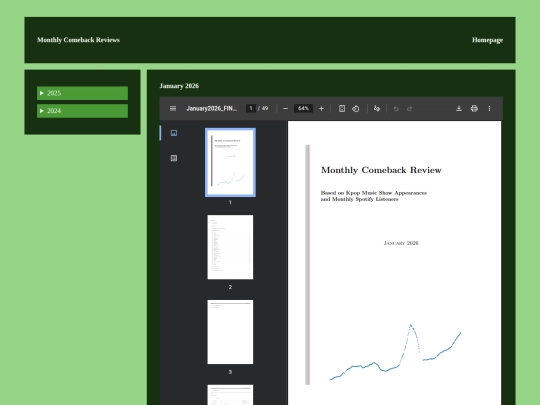Open the draw annotation tool
Image resolution: width=540 pixels, height=405 pixels.
coord(377,108)
